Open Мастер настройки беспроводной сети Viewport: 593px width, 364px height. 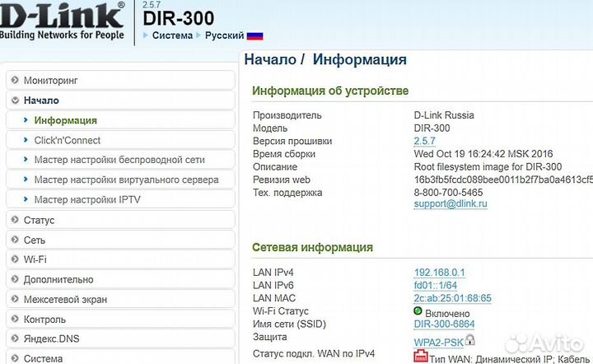coord(120,160)
